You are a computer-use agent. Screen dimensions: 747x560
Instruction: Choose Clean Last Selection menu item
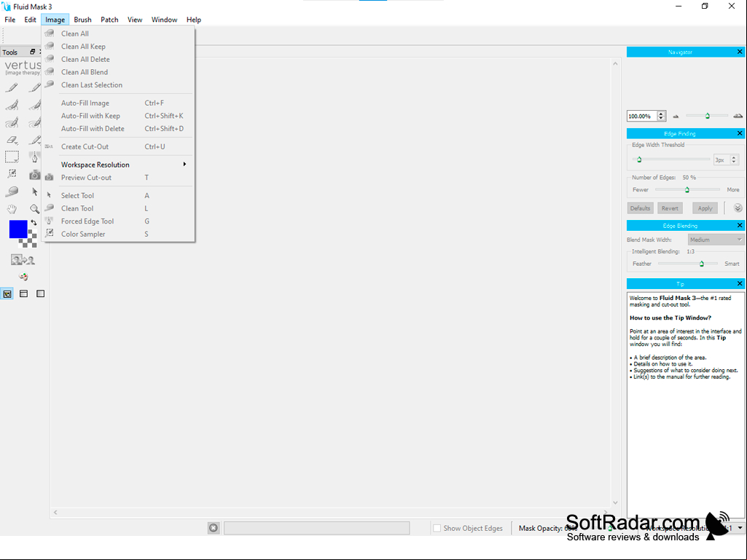click(119, 85)
